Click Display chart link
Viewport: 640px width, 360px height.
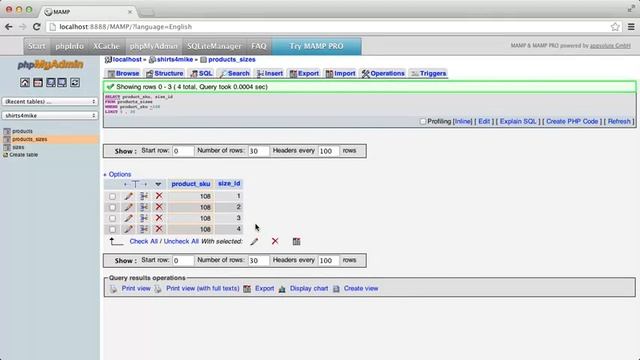pos(309,288)
